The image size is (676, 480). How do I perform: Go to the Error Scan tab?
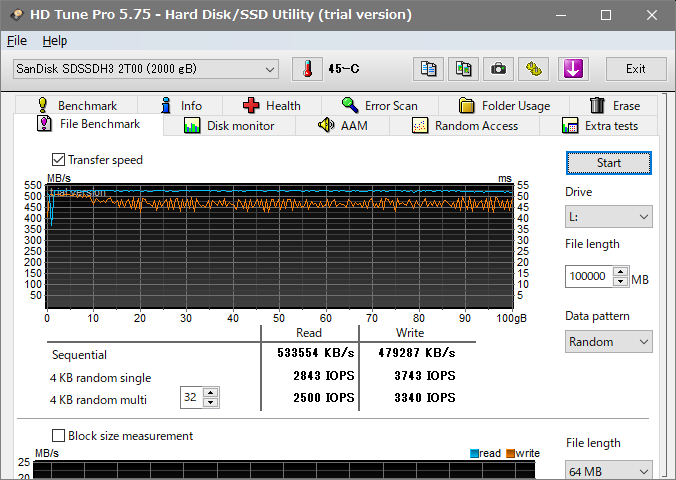point(379,105)
